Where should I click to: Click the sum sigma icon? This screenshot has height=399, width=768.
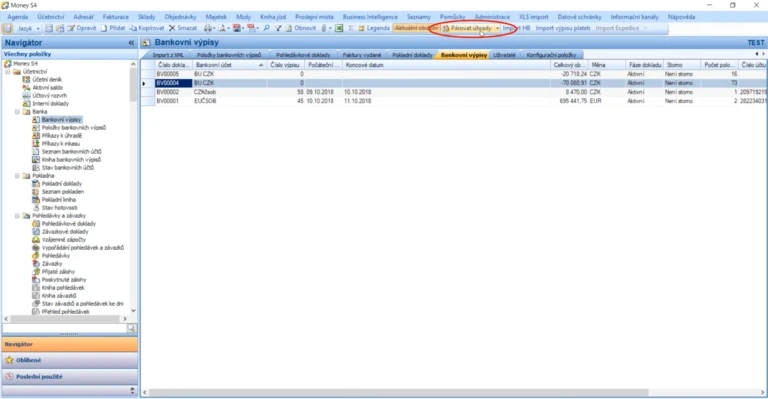351,28
